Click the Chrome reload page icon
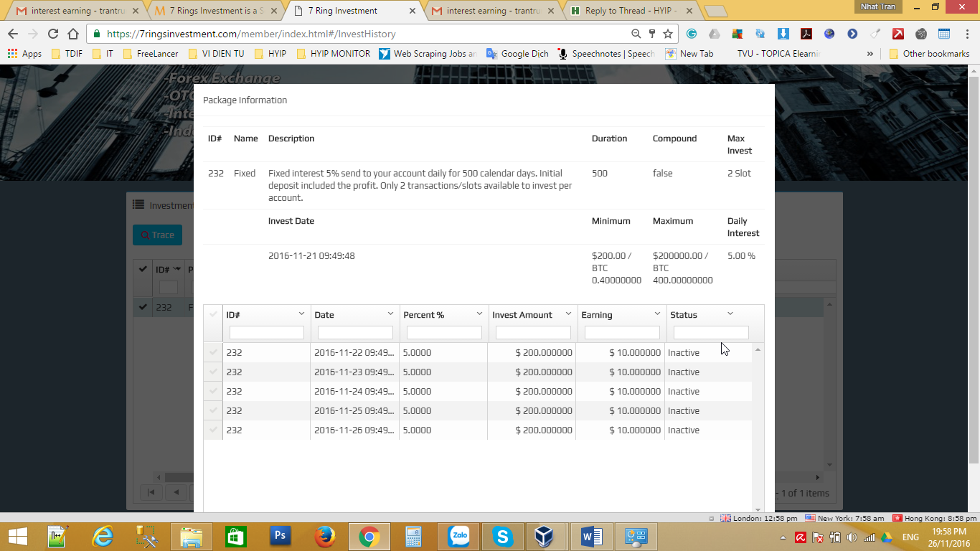980x551 pixels. click(x=53, y=34)
